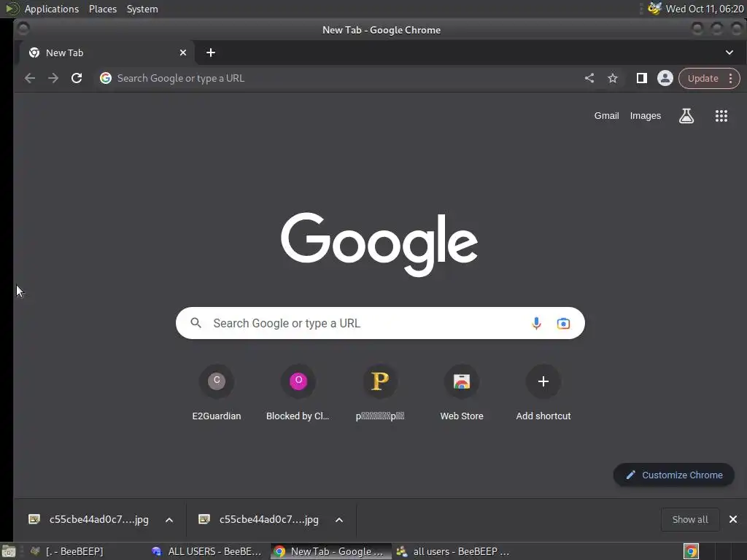Focus the address bar
Image resolution: width=747 pixels, height=560 pixels.
[333, 78]
